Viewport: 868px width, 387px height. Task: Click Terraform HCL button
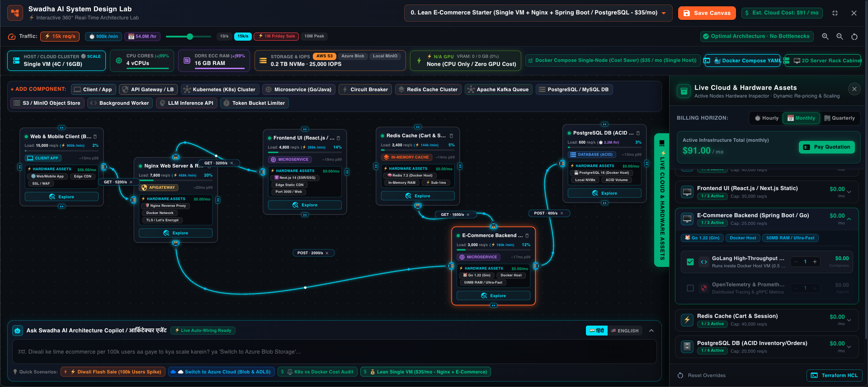835,375
